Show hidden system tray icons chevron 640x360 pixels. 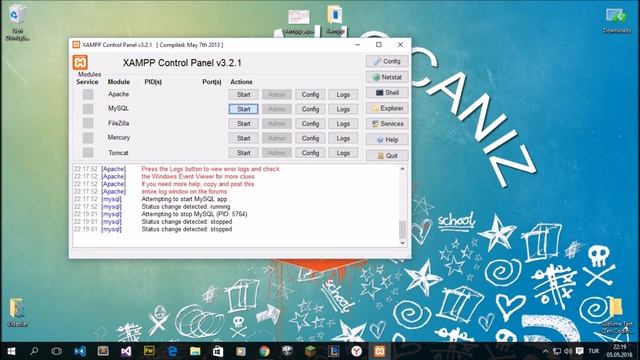click(x=545, y=351)
